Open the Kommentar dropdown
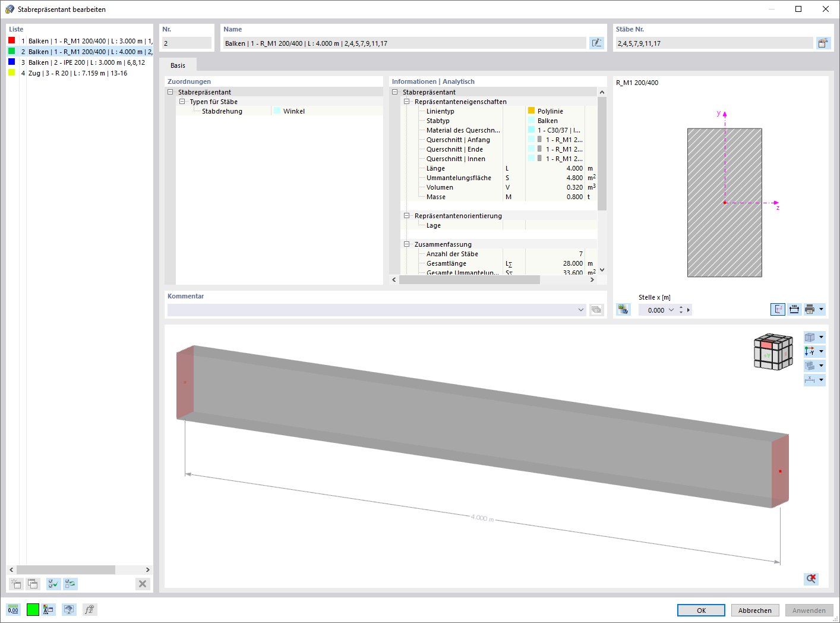Viewport: 840px width, 623px height. 581,310
